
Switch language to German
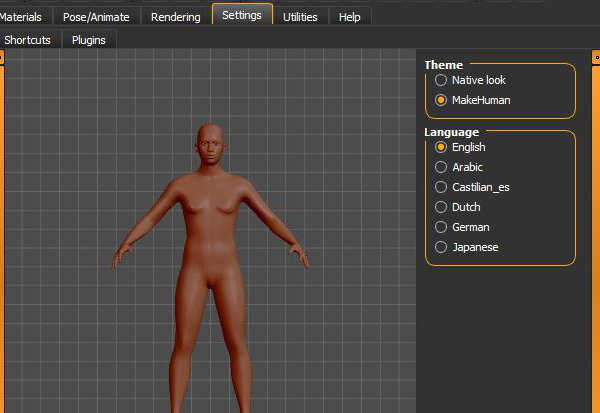[x=441, y=227]
